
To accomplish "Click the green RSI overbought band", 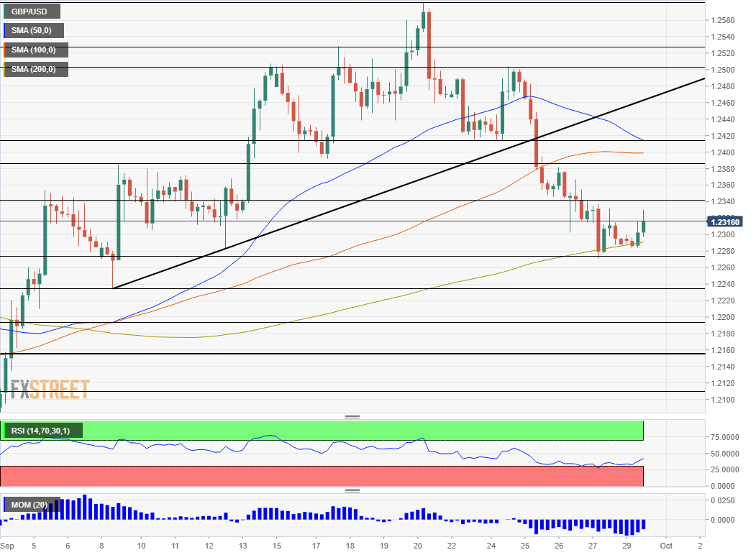I will click(360, 431).
